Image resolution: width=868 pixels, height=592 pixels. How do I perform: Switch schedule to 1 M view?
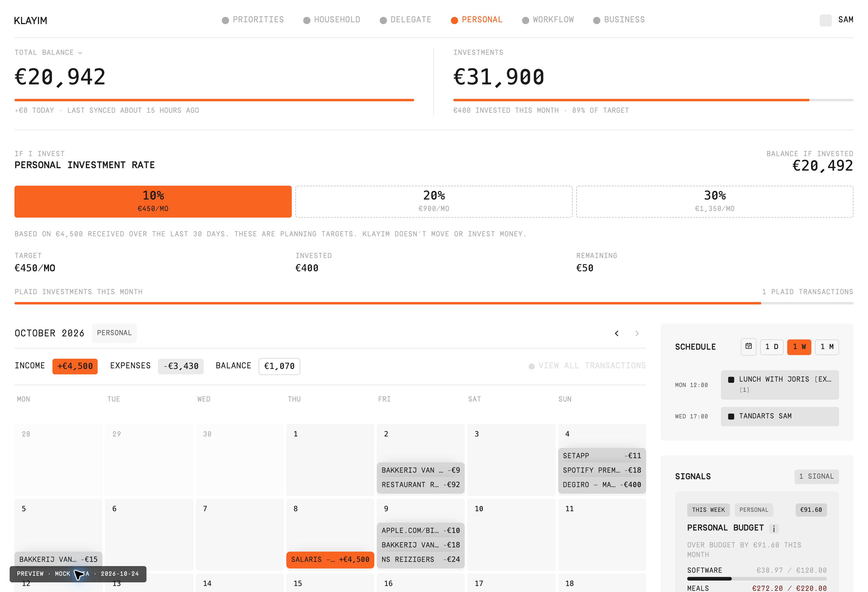pos(826,347)
